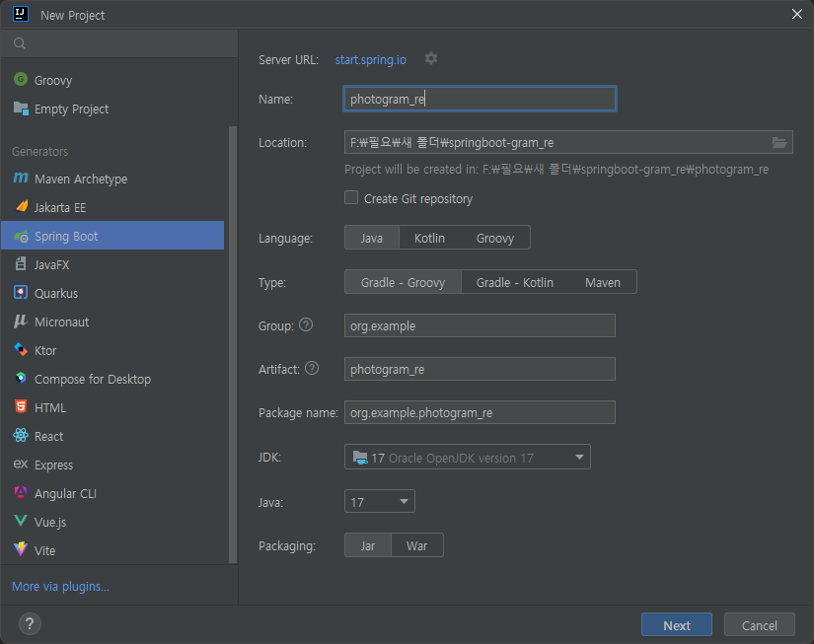Screen dimensions: 814x644
Task: Click the JavaFX icon
Action: pos(21,264)
